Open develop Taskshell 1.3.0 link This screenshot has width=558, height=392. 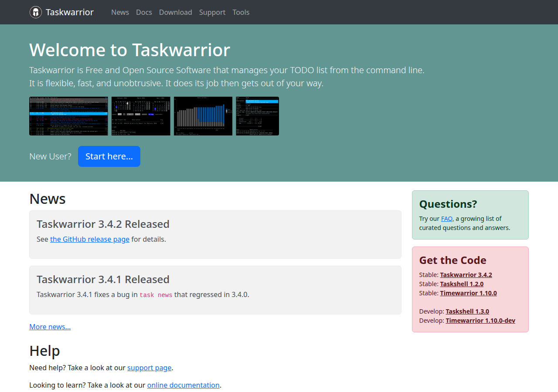(467, 311)
